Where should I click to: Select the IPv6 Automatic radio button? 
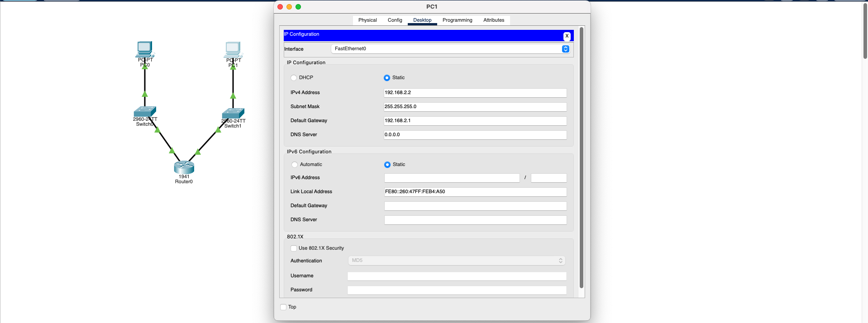click(x=295, y=165)
